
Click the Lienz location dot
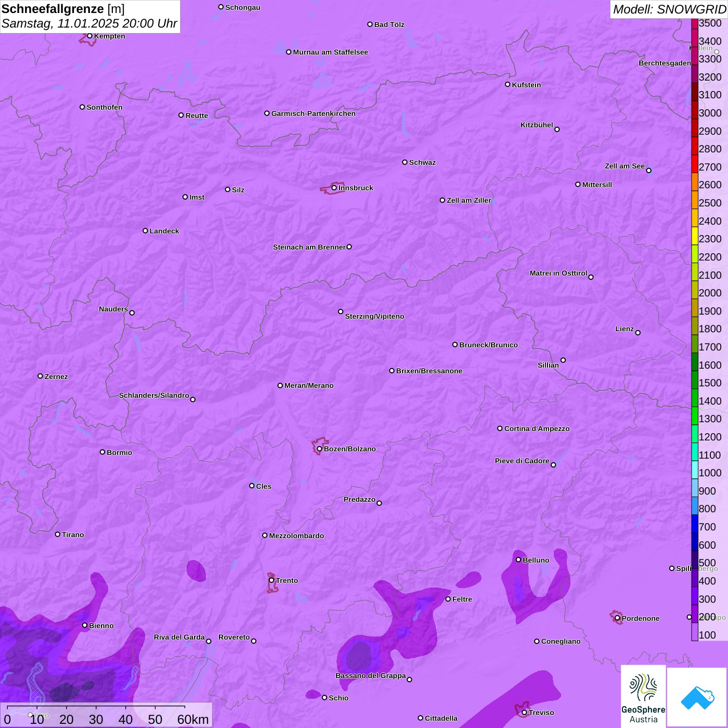pyautogui.click(x=638, y=333)
